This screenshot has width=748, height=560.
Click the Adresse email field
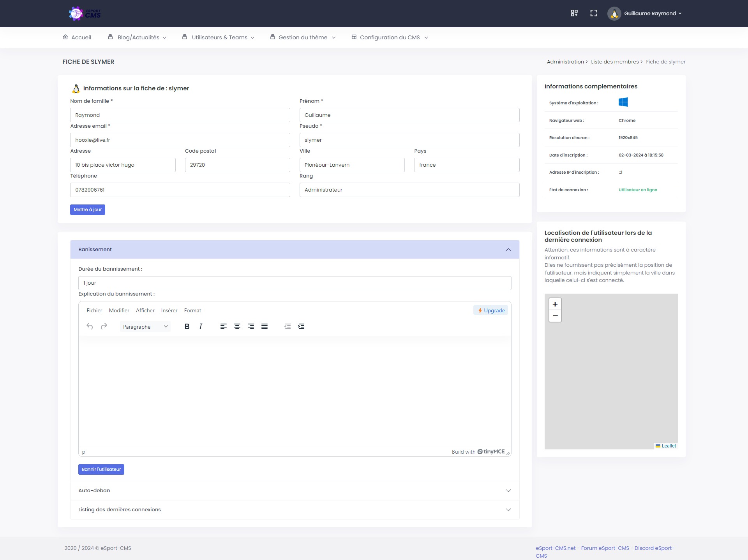(x=180, y=140)
